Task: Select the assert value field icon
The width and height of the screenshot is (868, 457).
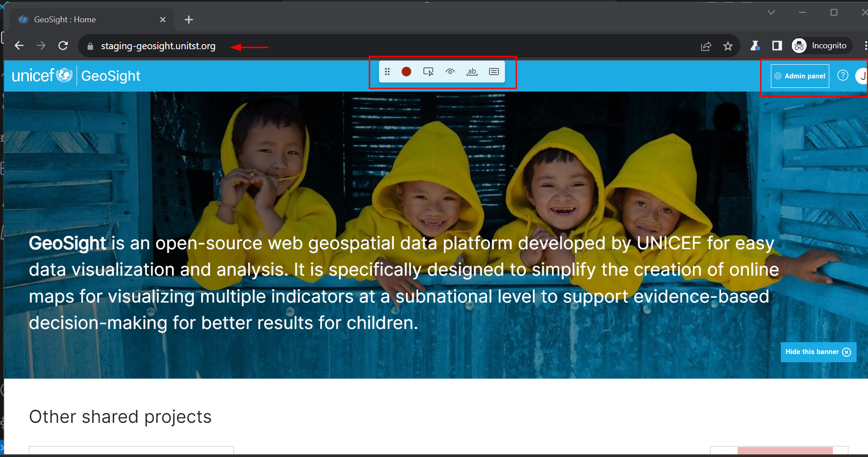Action: point(494,72)
